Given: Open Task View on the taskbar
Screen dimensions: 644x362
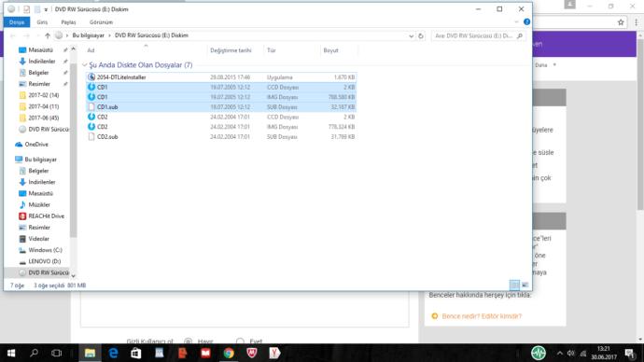Looking at the screenshot, I should (x=56, y=353).
